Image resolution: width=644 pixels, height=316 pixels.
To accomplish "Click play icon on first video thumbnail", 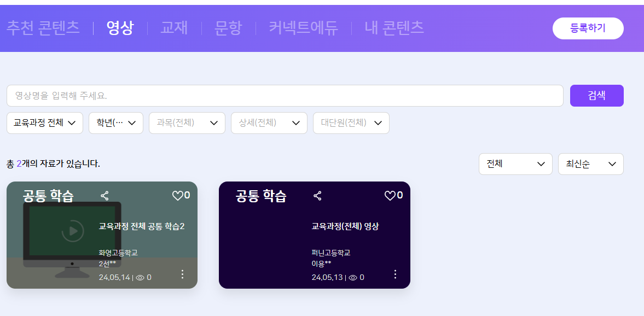I will [x=73, y=231].
